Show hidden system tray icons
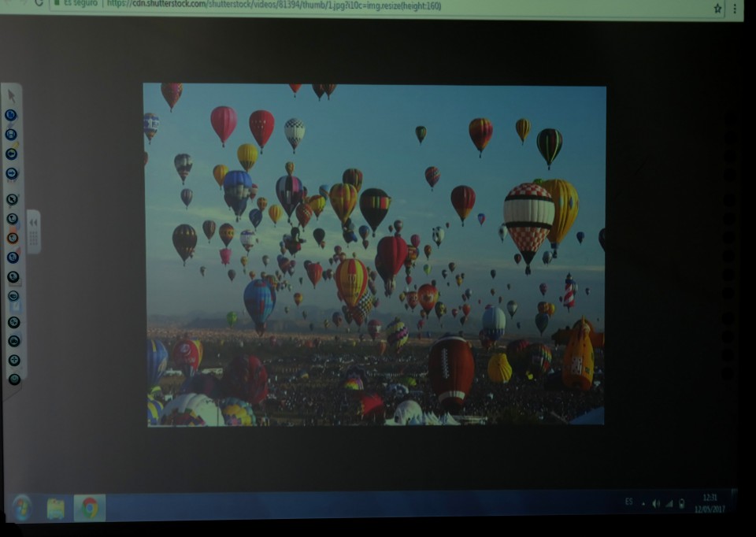Viewport: 756px width, 537px height. click(x=643, y=504)
